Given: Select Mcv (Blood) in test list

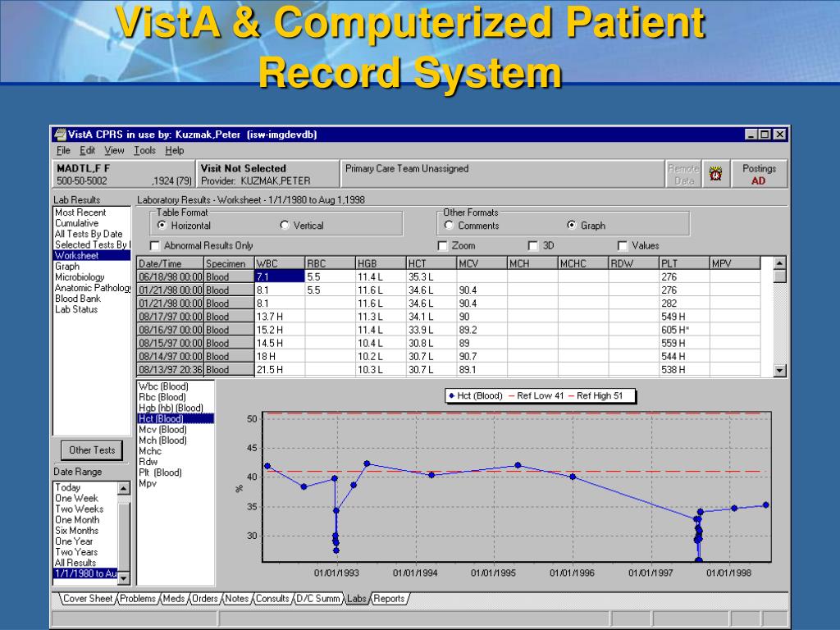Looking at the screenshot, I should point(163,429).
